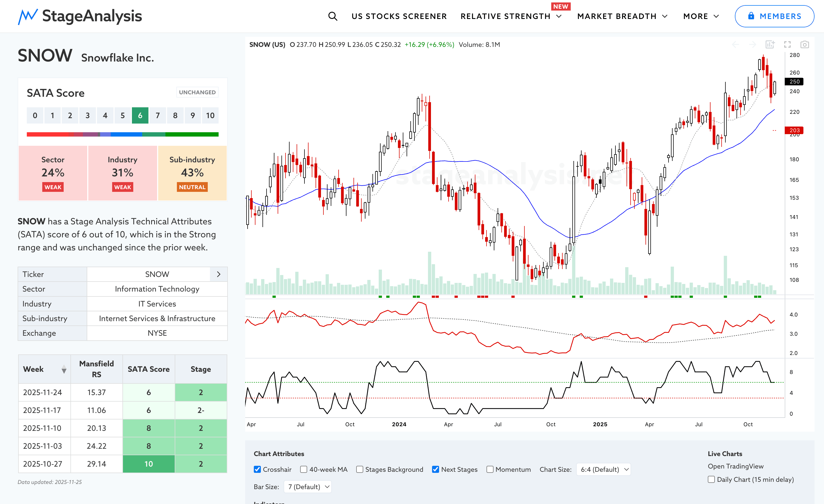824x504 pixels.
Task: Open the Bar Size dropdown
Action: (308, 487)
